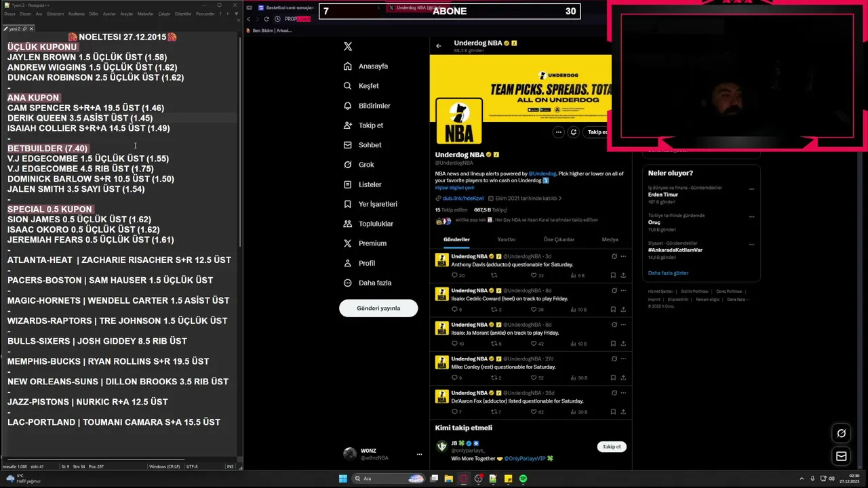Open Düzen menu in Notepad++

pos(26,14)
